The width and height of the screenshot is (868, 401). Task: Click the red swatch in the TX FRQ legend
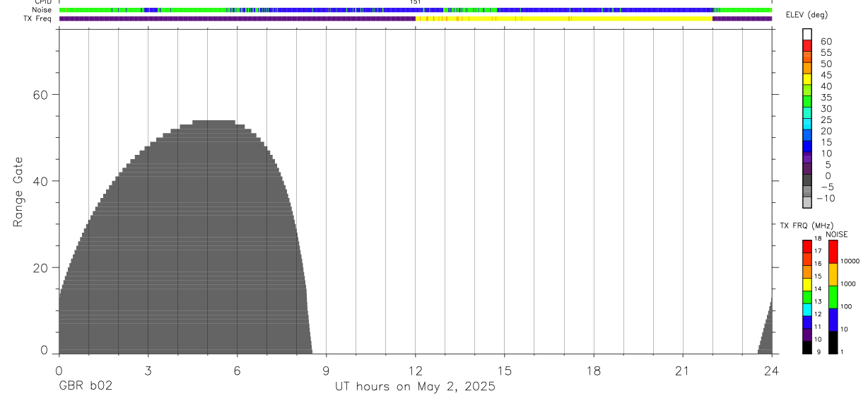point(807,246)
